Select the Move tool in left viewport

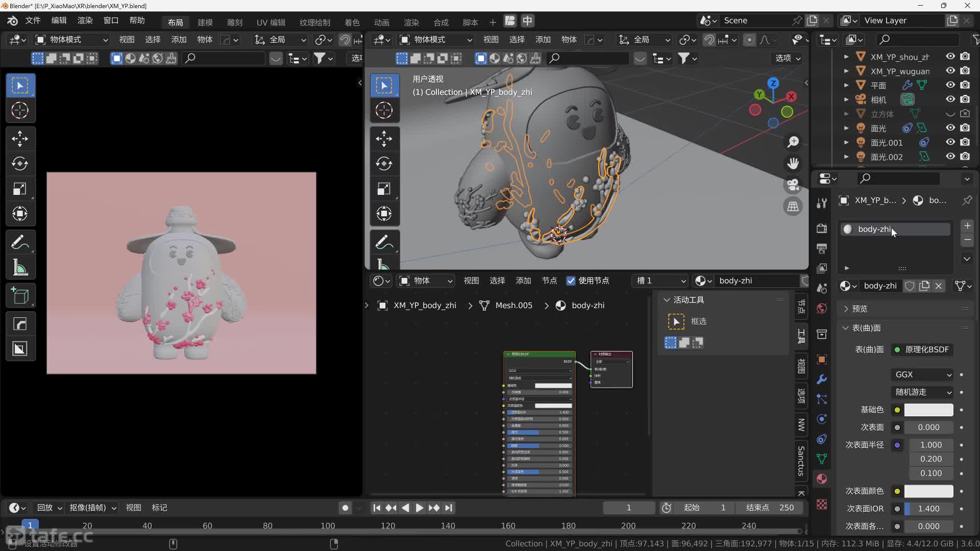[20, 138]
